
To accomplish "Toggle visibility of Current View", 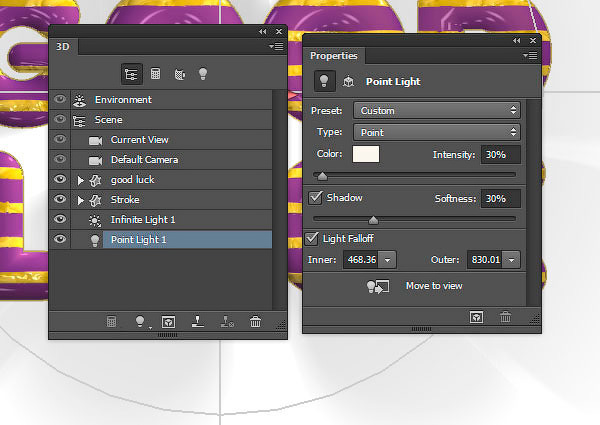I will [x=60, y=139].
